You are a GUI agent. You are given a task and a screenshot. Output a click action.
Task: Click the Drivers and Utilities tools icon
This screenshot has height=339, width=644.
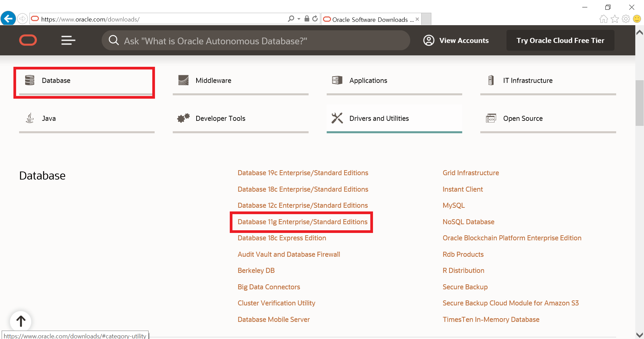coord(337,118)
